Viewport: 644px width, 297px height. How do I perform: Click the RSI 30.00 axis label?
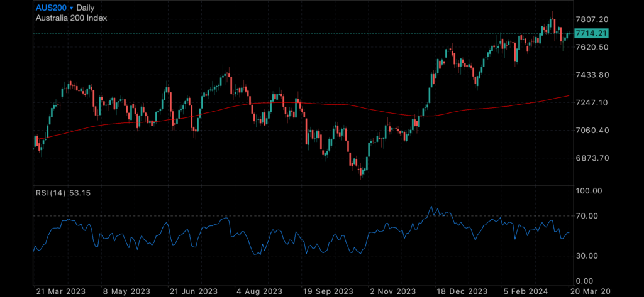pyautogui.click(x=588, y=256)
